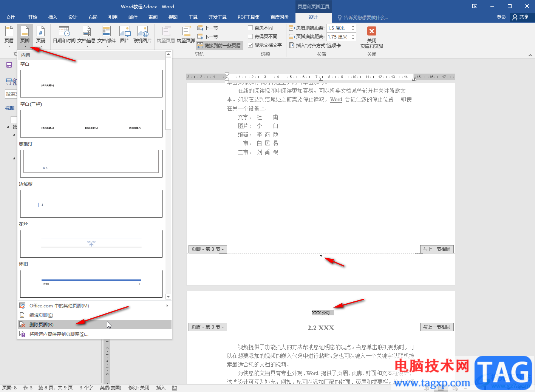Open the 页码 page number button
Screen dimensions: 535x392
pyautogui.click(x=41, y=36)
